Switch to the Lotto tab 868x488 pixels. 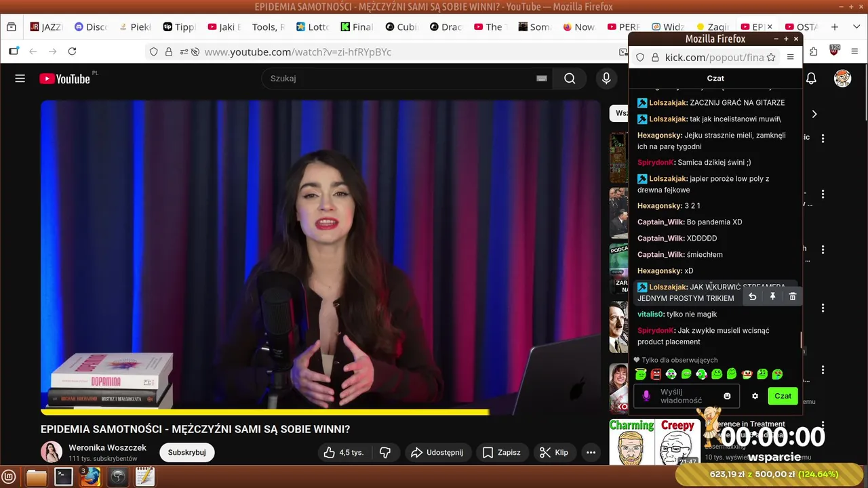313,27
